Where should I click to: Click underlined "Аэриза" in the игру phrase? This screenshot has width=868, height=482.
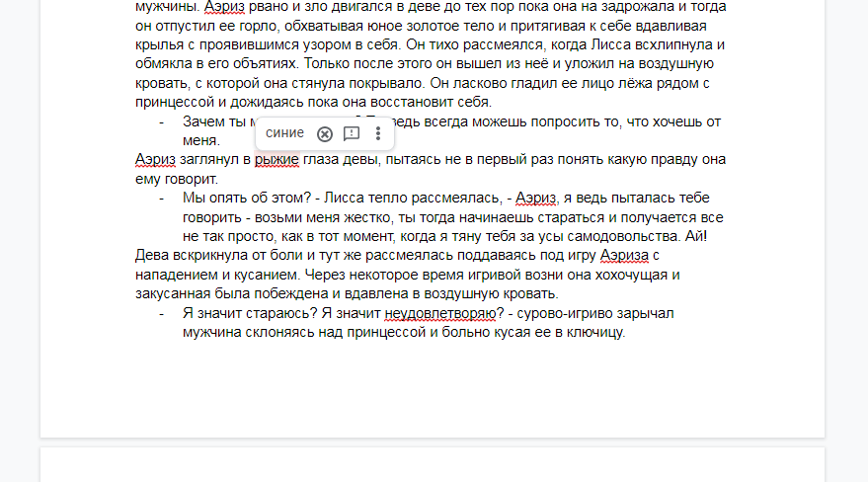[626, 257]
